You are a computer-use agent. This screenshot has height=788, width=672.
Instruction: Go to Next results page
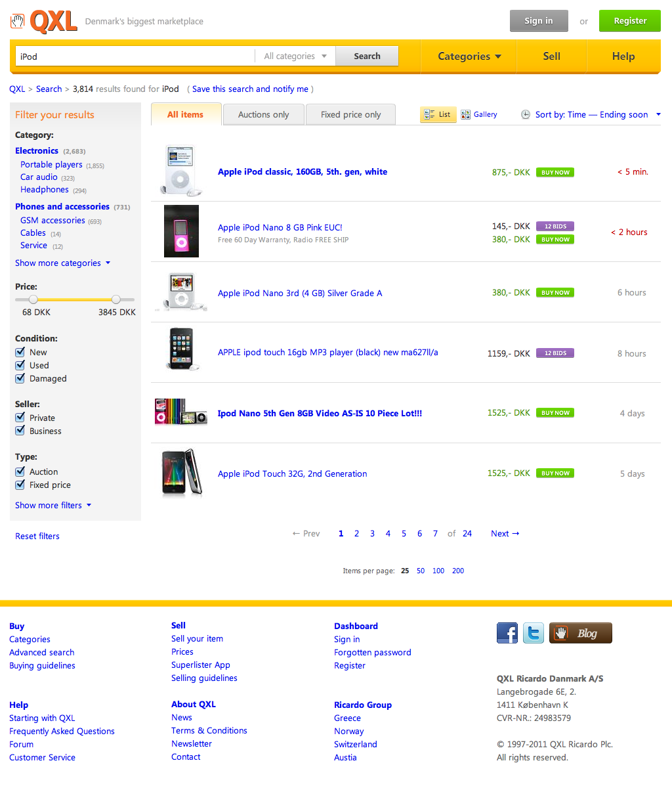click(505, 533)
